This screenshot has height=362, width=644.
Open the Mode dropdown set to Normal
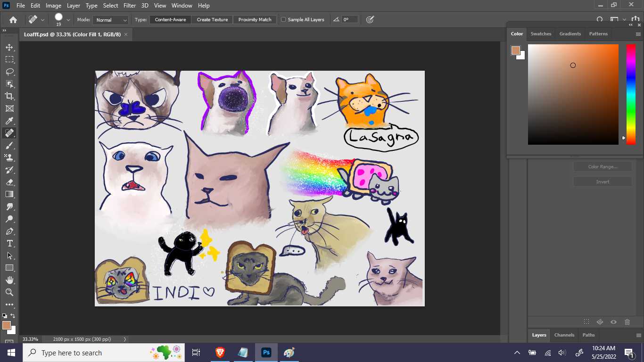click(x=111, y=20)
